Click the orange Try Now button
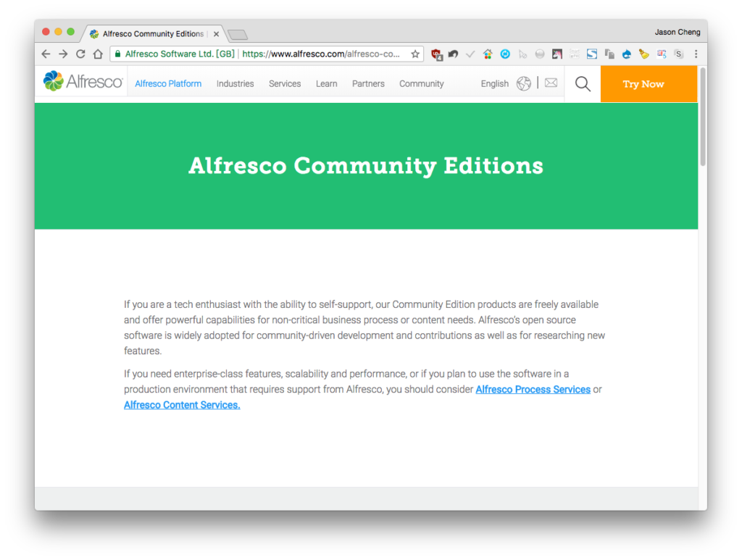 click(x=649, y=84)
